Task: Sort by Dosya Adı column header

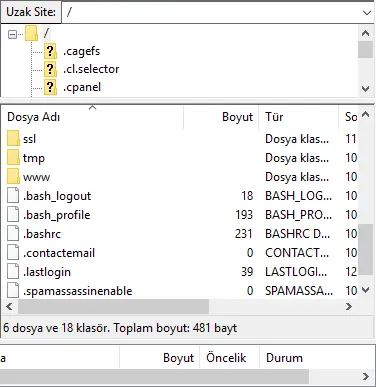Action: (92, 117)
